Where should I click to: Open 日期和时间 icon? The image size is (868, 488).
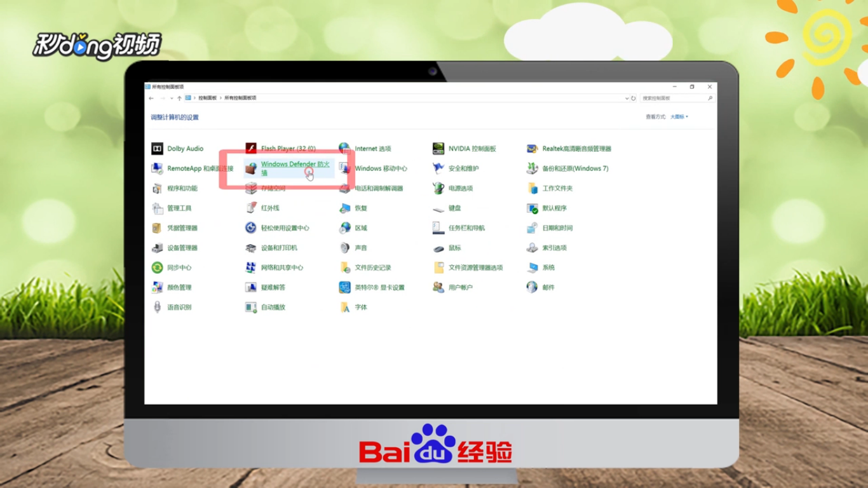532,227
